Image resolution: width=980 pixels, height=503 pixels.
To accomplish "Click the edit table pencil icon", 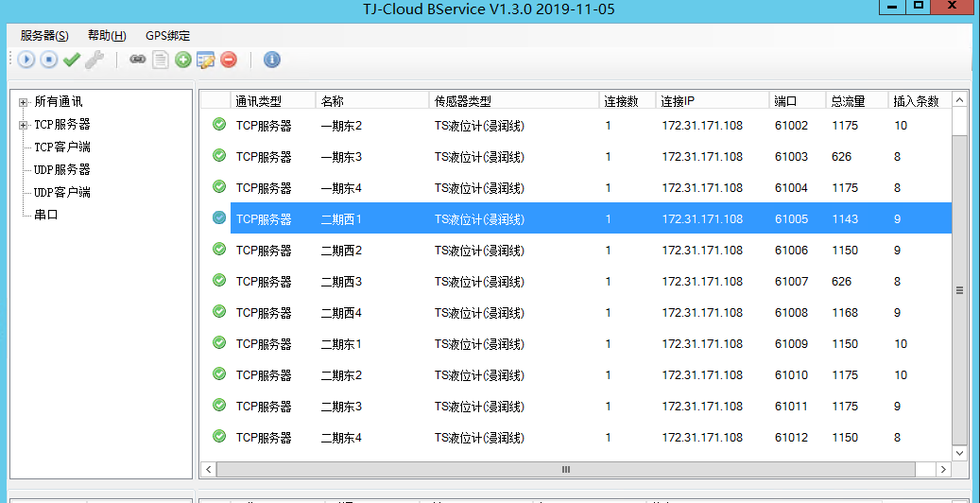I will pyautogui.click(x=205, y=60).
